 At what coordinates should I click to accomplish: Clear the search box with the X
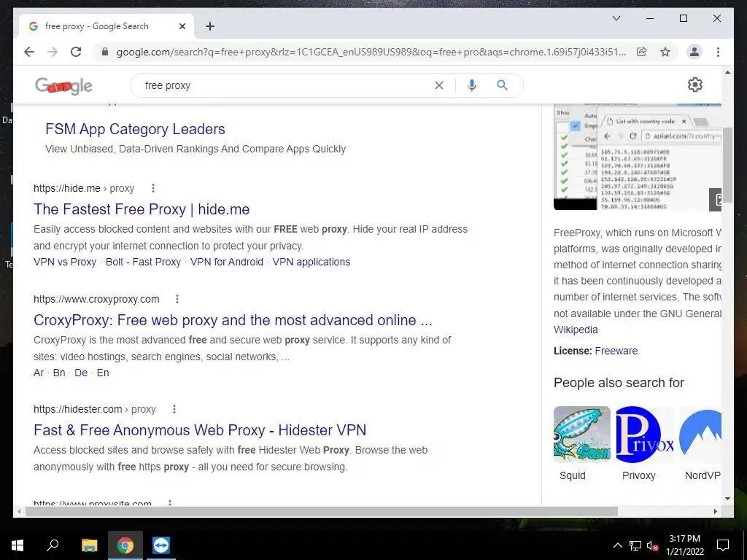pyautogui.click(x=438, y=85)
